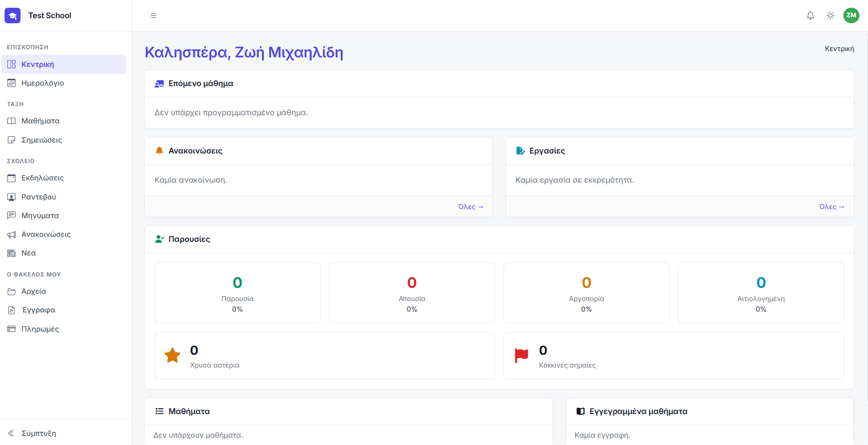Click the Test School title text

pos(50,15)
